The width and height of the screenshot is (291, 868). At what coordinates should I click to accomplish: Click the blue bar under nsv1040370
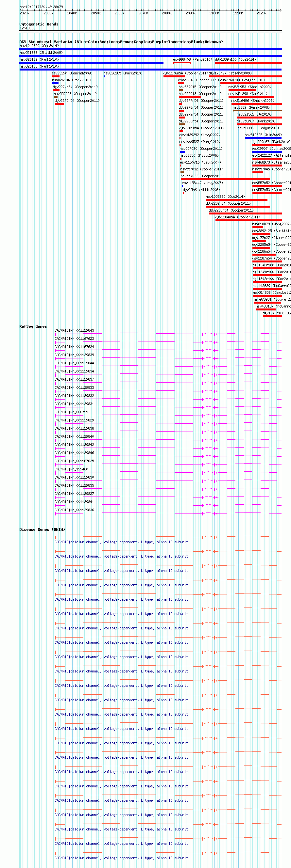150,49
